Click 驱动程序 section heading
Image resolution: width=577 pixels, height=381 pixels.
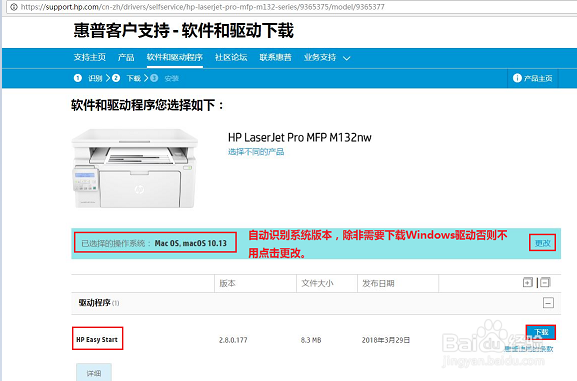coord(95,303)
